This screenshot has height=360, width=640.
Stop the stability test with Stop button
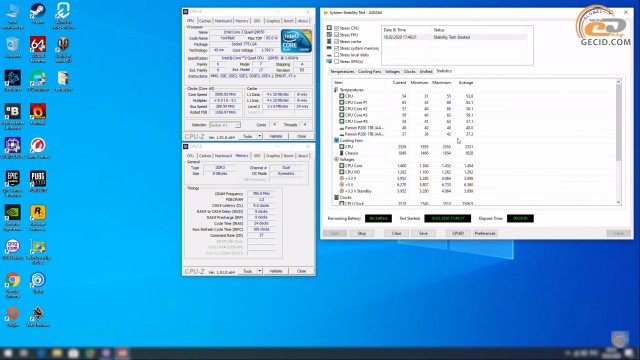pyautogui.click(x=362, y=233)
